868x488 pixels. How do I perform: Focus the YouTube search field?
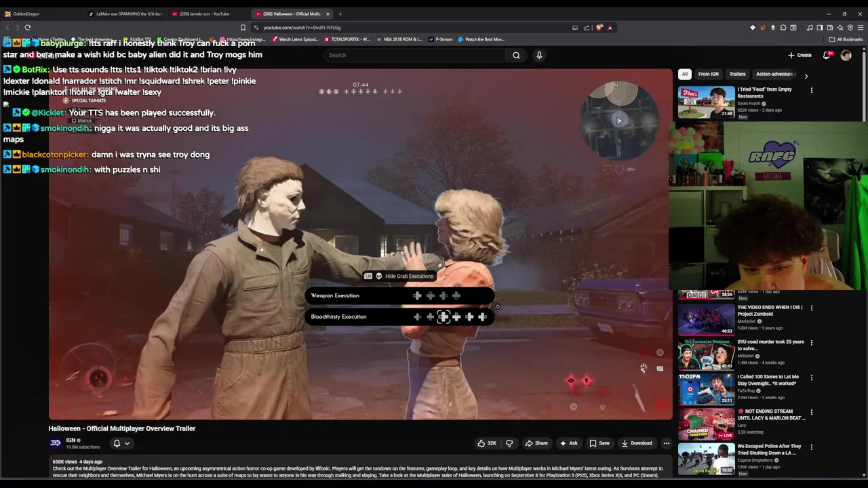coord(414,55)
